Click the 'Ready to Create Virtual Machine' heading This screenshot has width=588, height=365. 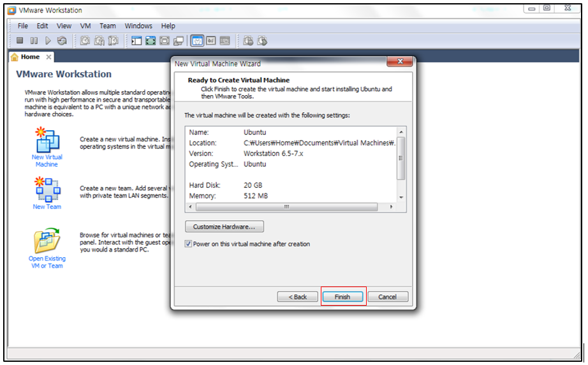(x=239, y=80)
